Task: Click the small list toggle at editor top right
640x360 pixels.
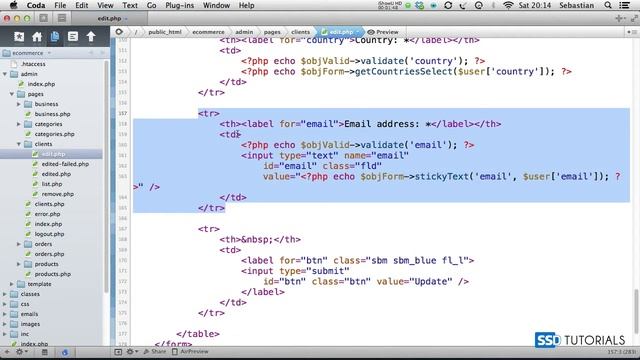Action: pyautogui.click(x=633, y=32)
